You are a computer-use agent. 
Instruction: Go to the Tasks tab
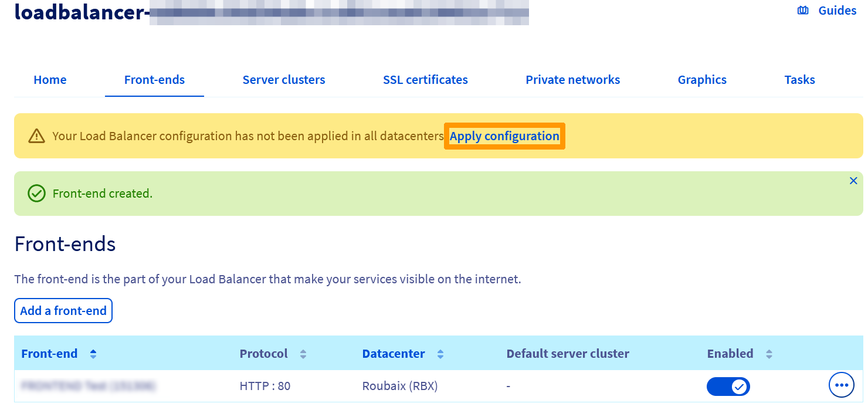tap(799, 79)
